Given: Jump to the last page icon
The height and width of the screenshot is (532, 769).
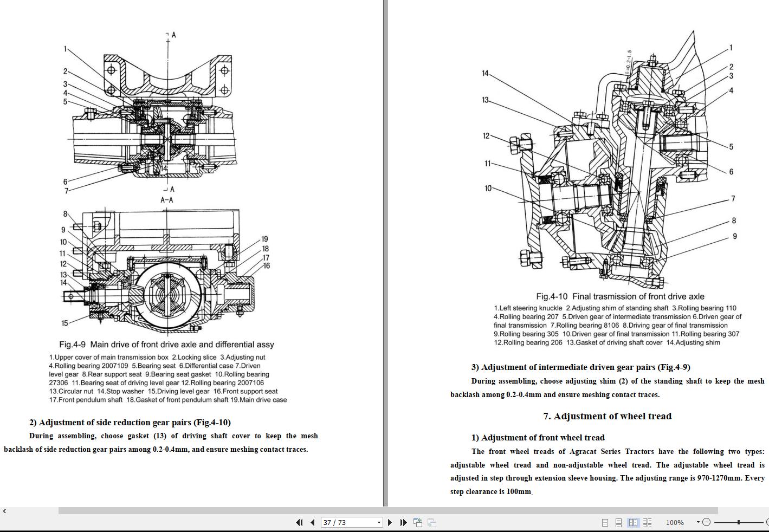Looking at the screenshot, I should 403,522.
